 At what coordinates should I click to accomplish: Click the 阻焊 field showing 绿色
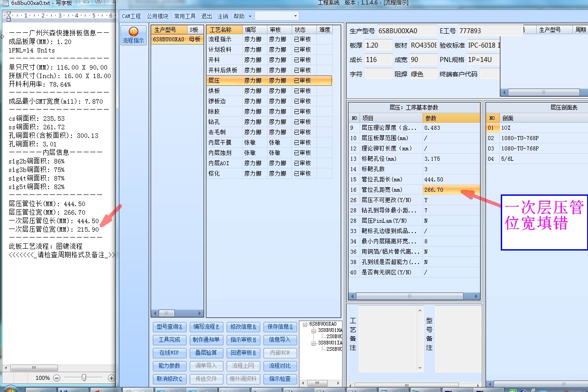click(423, 74)
